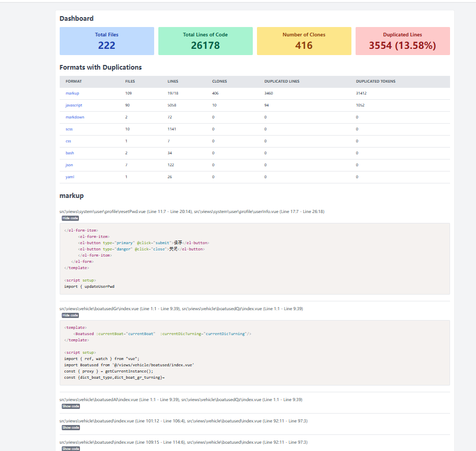Click the DUPLICATED TOKENS column header
This screenshot has width=476, height=451.
(375, 82)
